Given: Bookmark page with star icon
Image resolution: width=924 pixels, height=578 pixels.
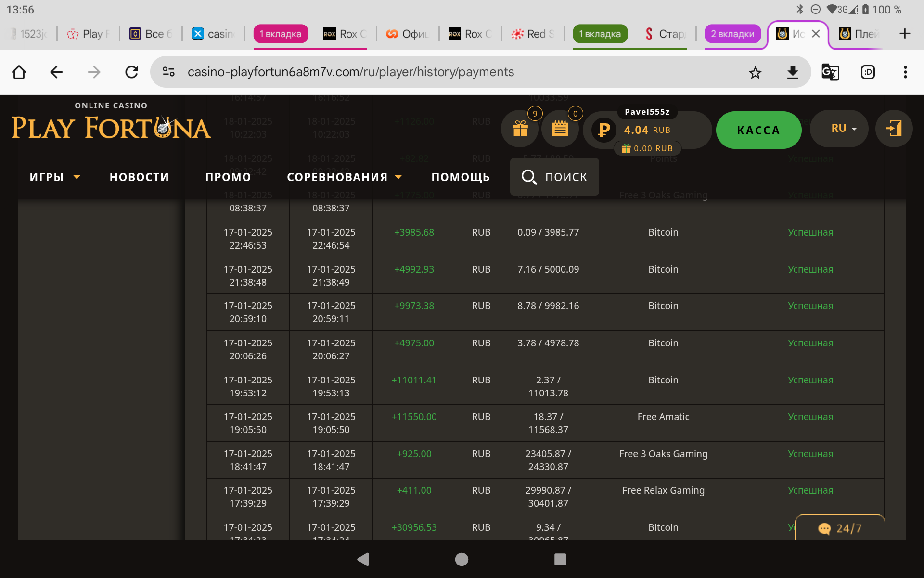Looking at the screenshot, I should click(755, 72).
